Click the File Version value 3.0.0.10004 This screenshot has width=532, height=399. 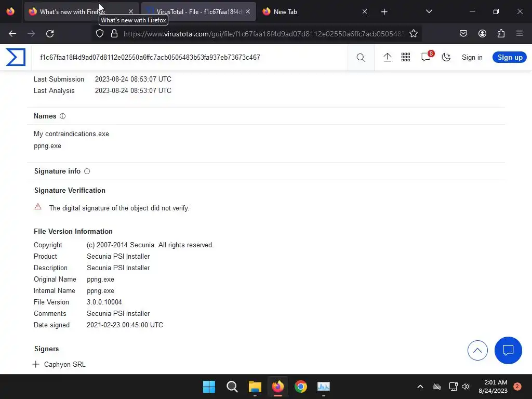(x=104, y=302)
